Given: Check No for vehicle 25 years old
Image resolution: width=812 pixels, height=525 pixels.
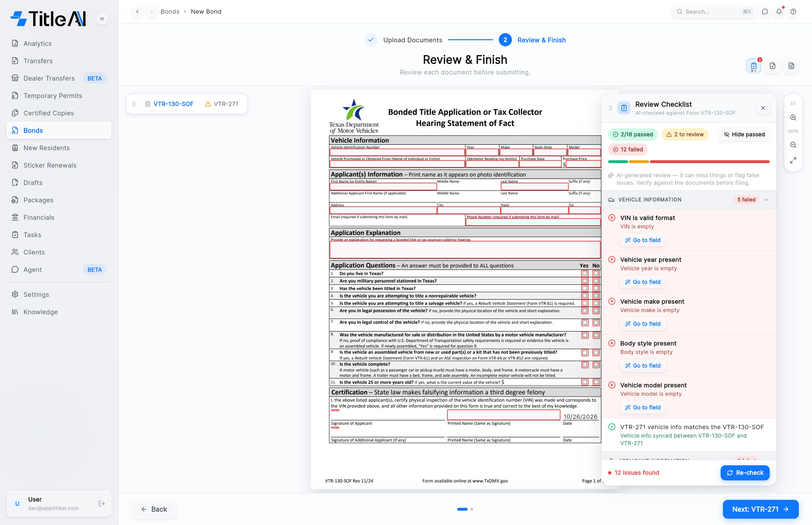Looking at the screenshot, I should 596,382.
